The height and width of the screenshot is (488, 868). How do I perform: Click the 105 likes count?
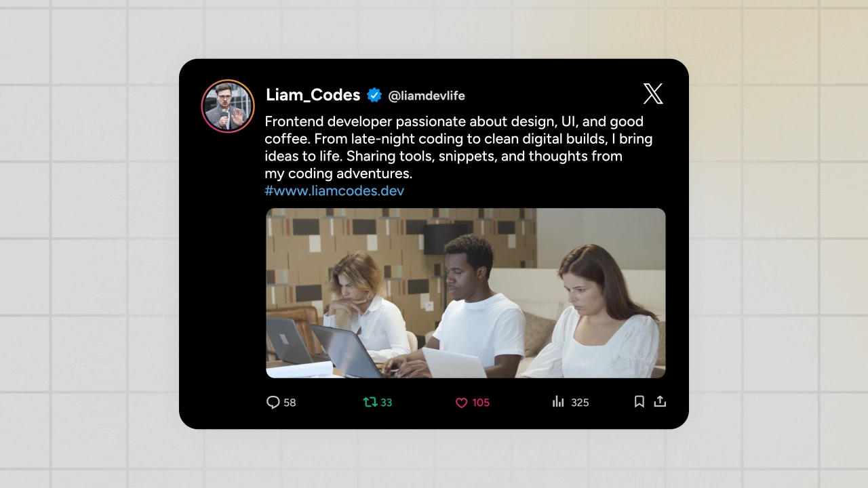(x=481, y=403)
